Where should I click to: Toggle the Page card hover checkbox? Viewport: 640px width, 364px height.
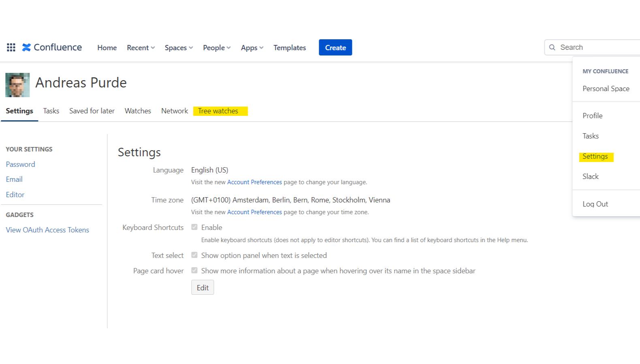click(x=194, y=270)
